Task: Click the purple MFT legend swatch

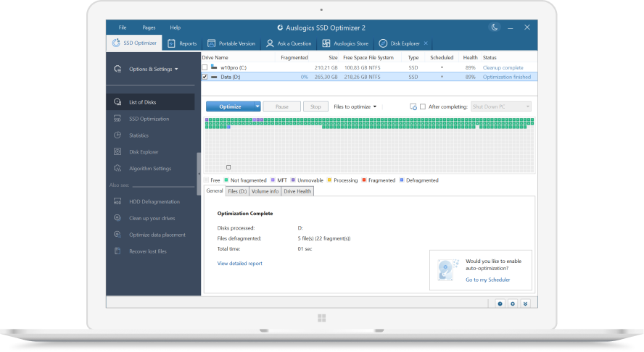Action: [x=273, y=180]
